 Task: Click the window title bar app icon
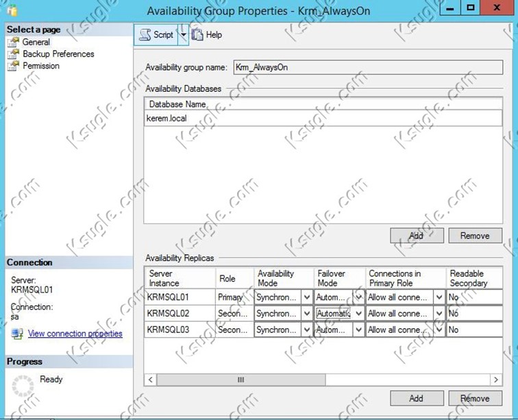coord(12,11)
